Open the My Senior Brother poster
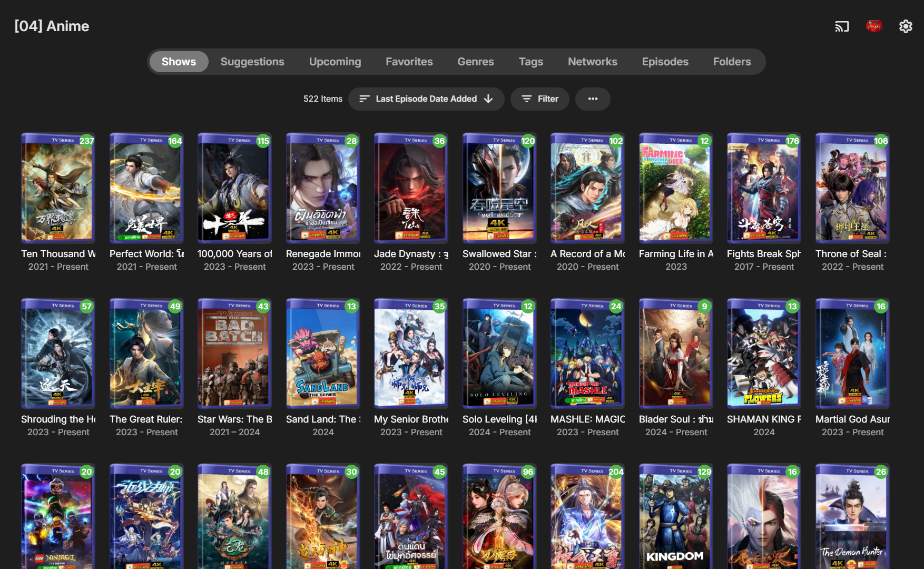Image resolution: width=924 pixels, height=569 pixels. click(411, 354)
